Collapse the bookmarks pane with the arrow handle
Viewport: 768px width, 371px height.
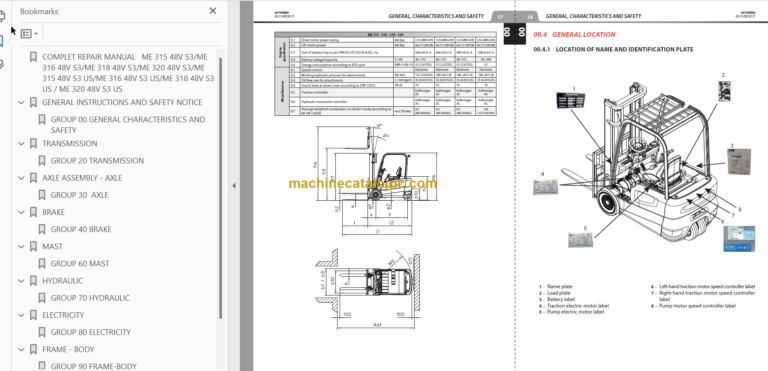click(x=234, y=186)
